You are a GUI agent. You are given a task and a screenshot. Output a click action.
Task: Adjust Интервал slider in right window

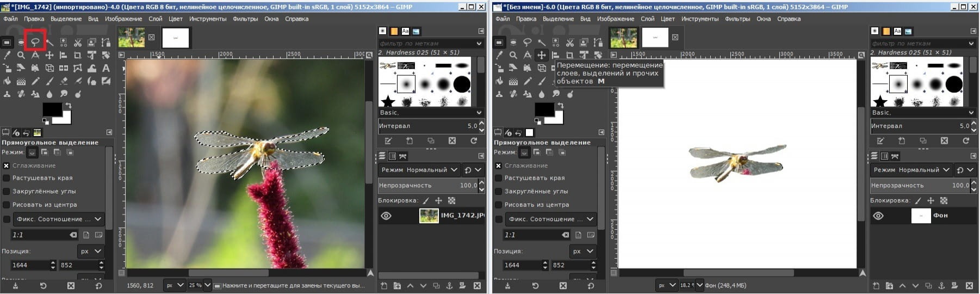(x=922, y=126)
